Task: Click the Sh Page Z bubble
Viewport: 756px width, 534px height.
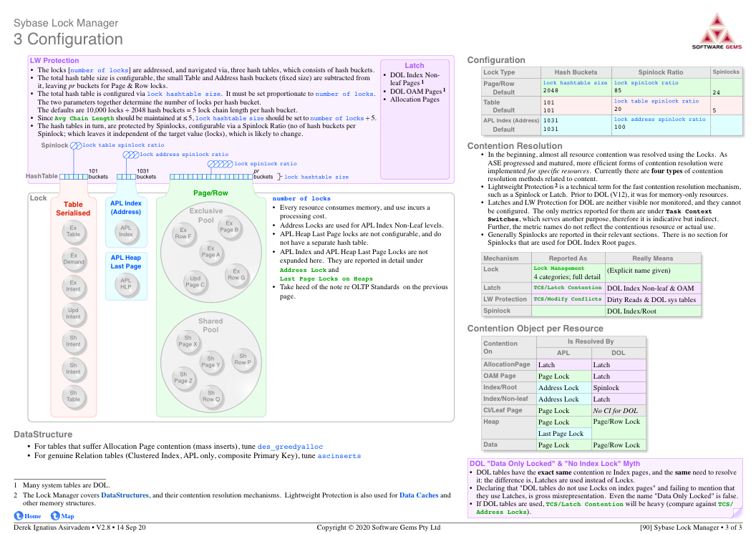Action: click(x=184, y=378)
